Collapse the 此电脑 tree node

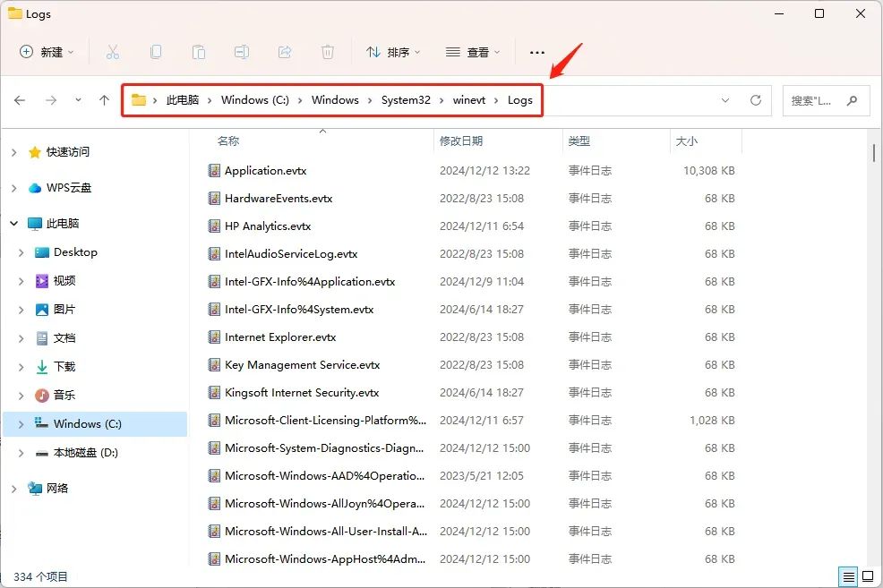point(14,224)
